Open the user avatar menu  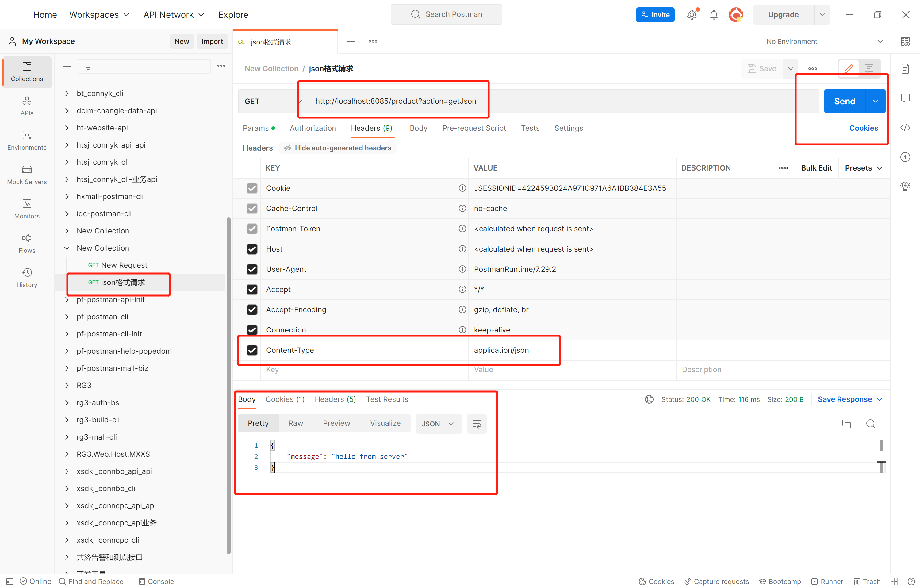[x=736, y=14]
